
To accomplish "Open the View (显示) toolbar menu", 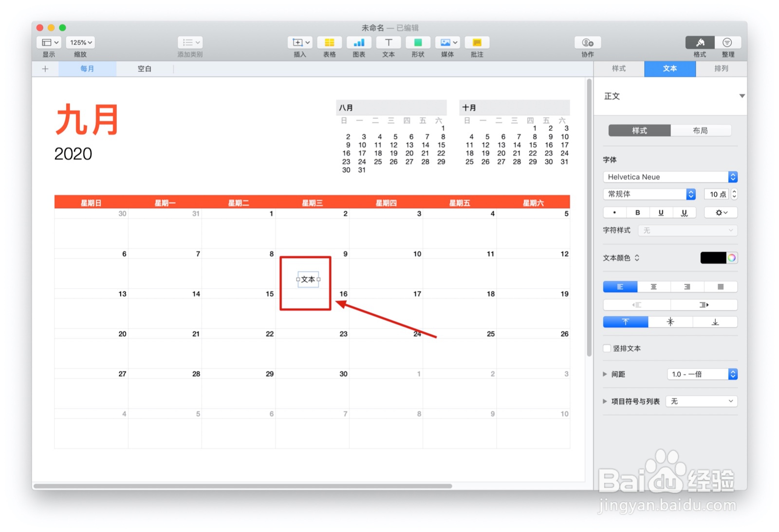I will pyautogui.click(x=49, y=42).
